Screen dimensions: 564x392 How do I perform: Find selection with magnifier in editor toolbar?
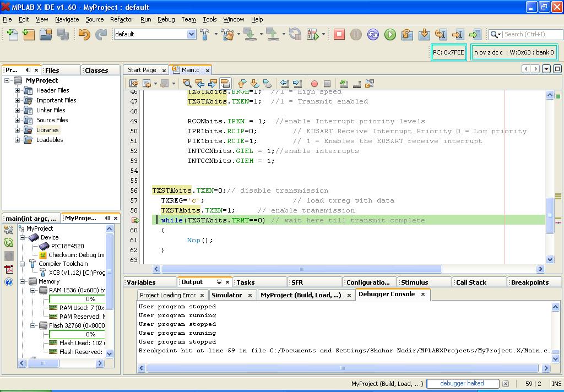[x=187, y=84]
